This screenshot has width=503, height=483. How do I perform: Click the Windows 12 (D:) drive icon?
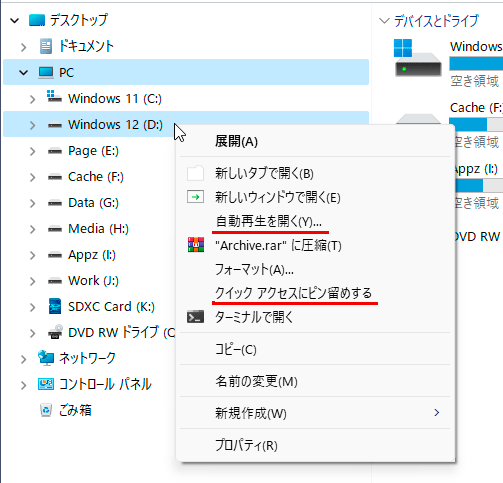[55, 125]
